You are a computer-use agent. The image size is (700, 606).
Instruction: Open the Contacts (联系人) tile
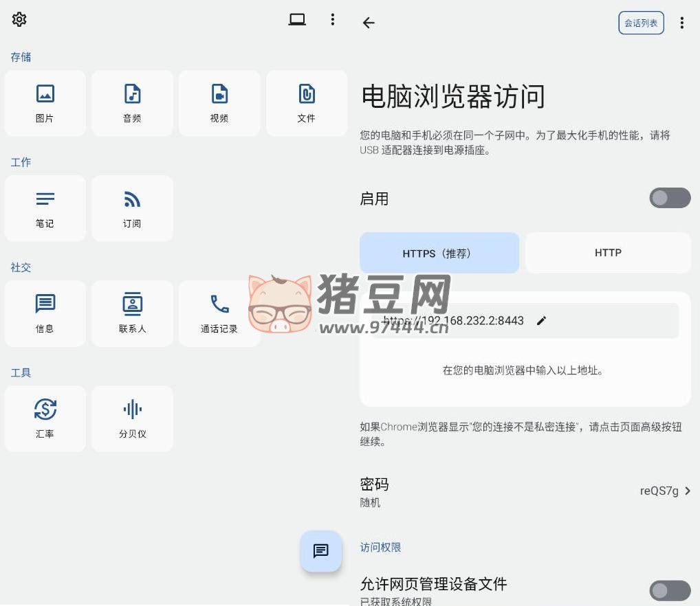pyautogui.click(x=132, y=313)
